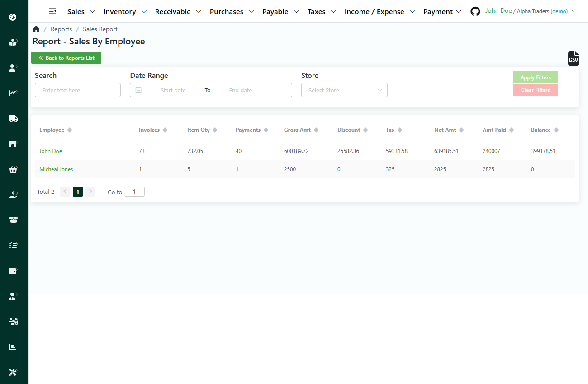Click the delivery truck sidebar icon
The image size is (588, 384).
click(13, 119)
